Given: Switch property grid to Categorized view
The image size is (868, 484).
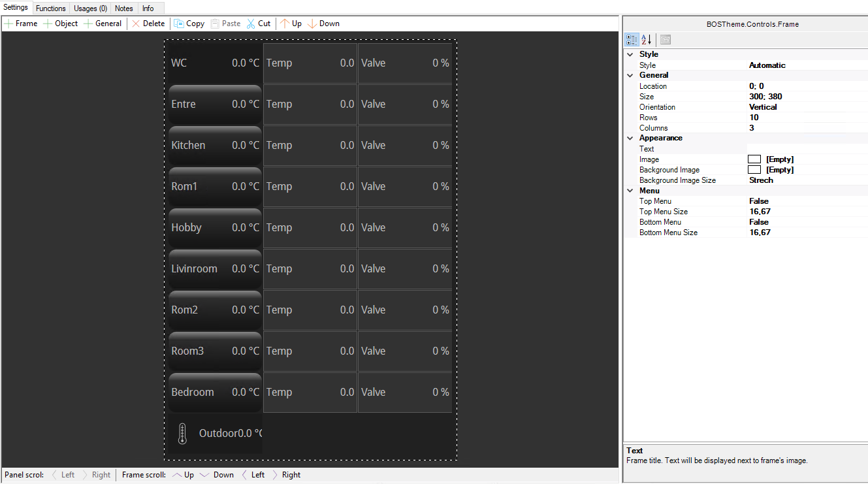Looking at the screenshot, I should pos(632,40).
